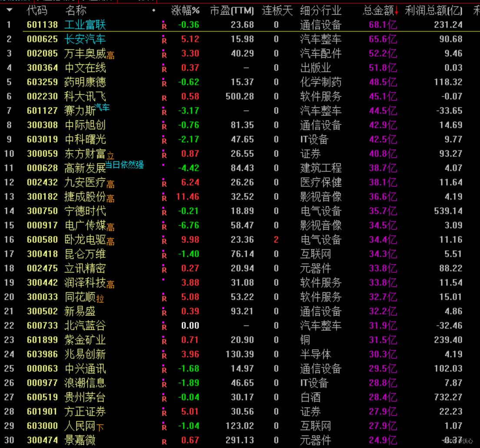Viewport: 480px width, 448px height.
Task: Sort by 利润总额(亿) column header
Action: click(x=434, y=10)
